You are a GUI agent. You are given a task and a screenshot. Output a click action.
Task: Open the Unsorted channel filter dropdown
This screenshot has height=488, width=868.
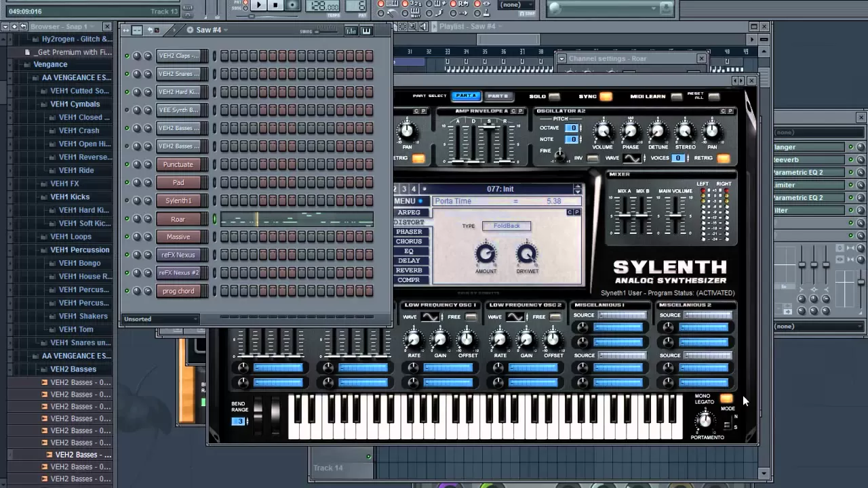pos(161,319)
